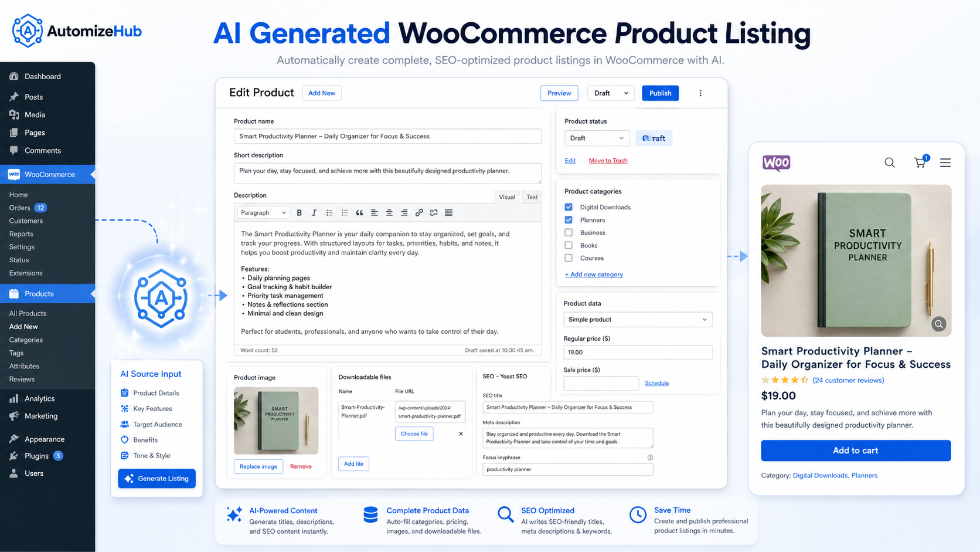This screenshot has width=980, height=552.
Task: Align description text left
Action: pyautogui.click(x=374, y=213)
